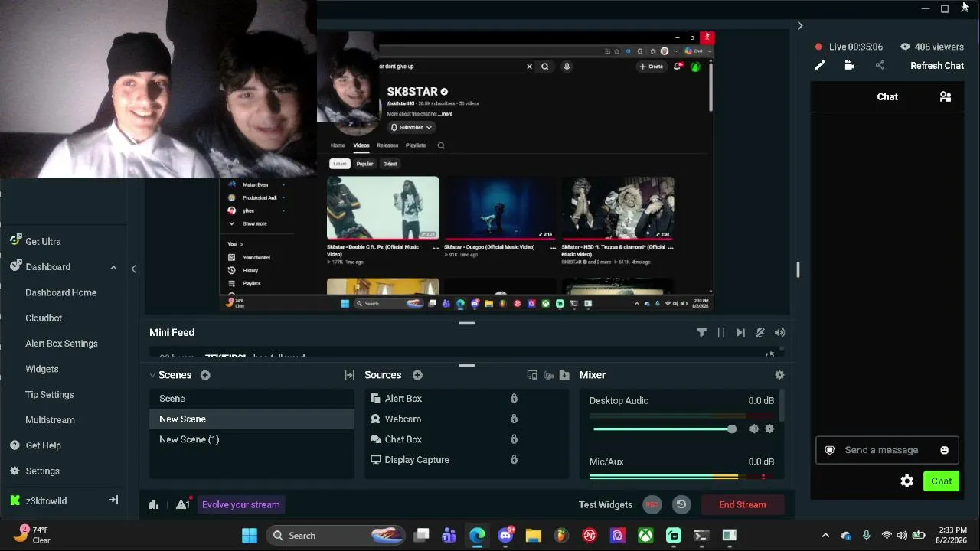Toggle lock on Alert Box source

[514, 399]
